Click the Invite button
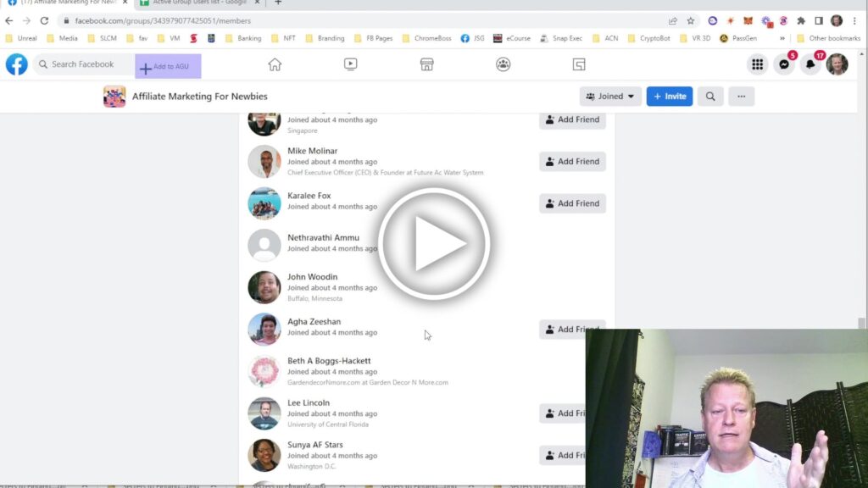Screen dimensions: 868x488 coord(670,97)
